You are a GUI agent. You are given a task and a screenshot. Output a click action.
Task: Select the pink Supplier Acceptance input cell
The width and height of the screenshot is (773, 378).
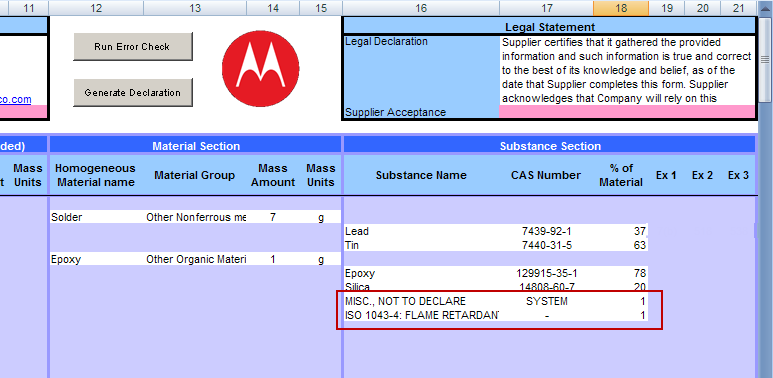point(627,111)
